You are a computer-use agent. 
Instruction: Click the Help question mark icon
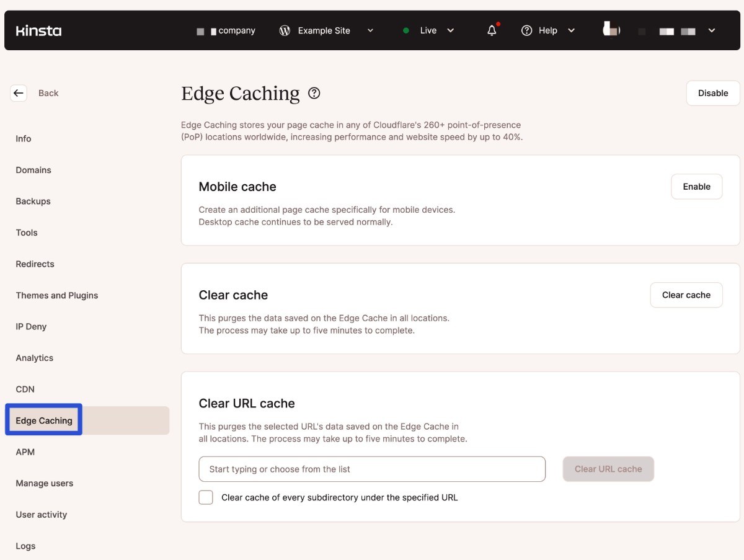(527, 30)
